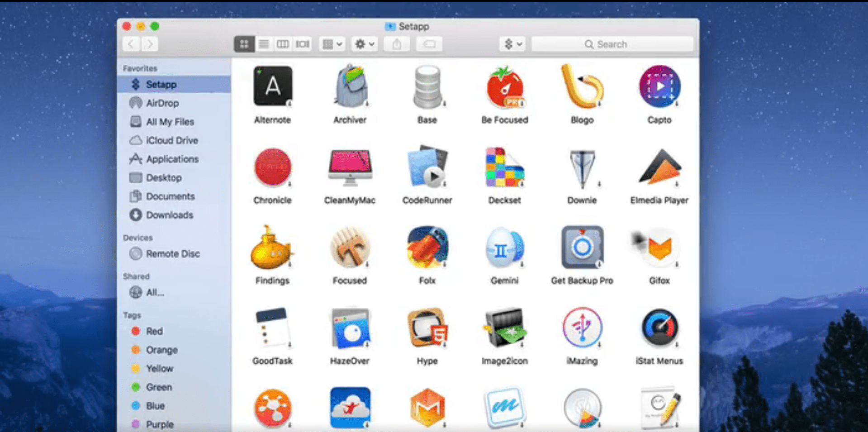
Task: Select the Get Backup Pro icon
Action: tap(582, 247)
